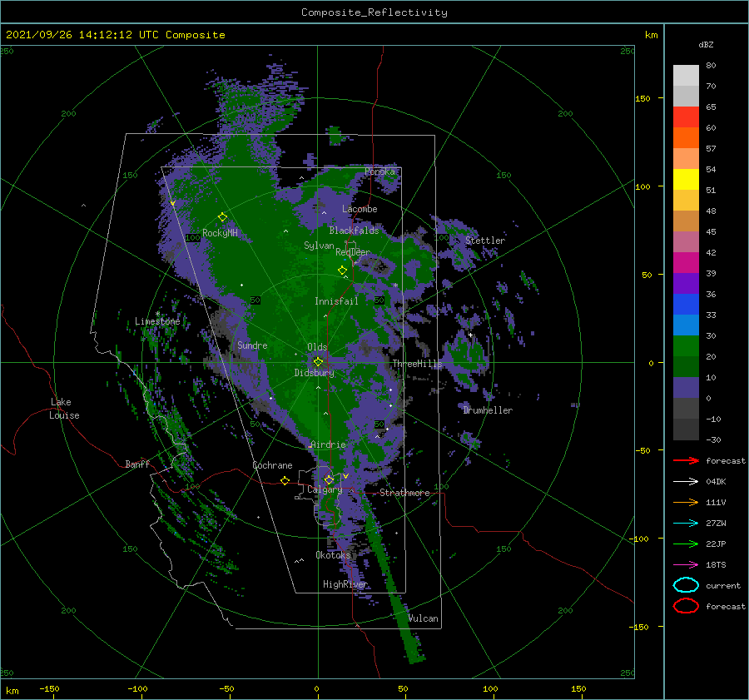The image size is (749, 700).
Task: Select the white 04DK arrow icon
Action: (x=686, y=481)
